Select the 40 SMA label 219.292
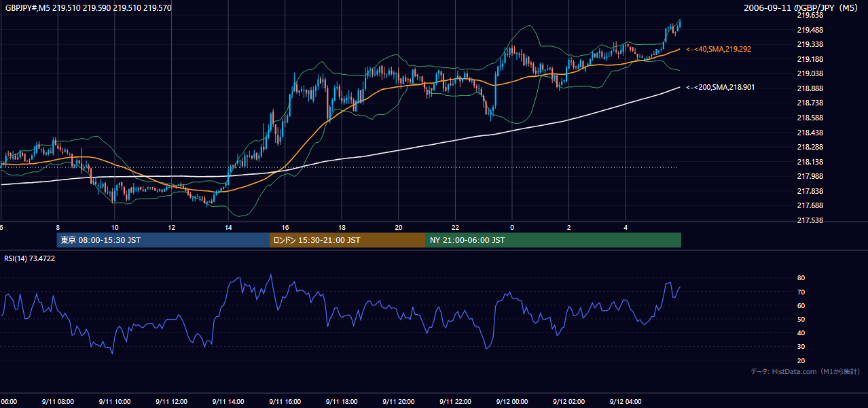 click(719, 50)
